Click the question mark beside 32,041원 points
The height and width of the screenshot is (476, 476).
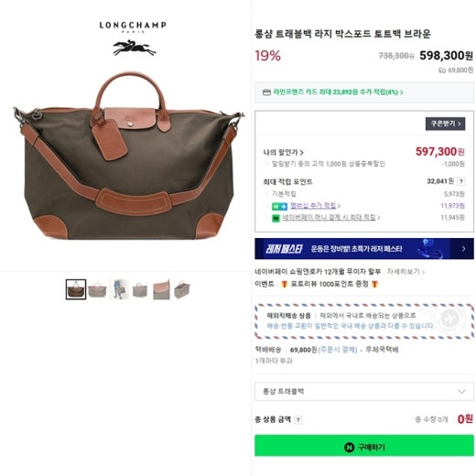(x=461, y=181)
